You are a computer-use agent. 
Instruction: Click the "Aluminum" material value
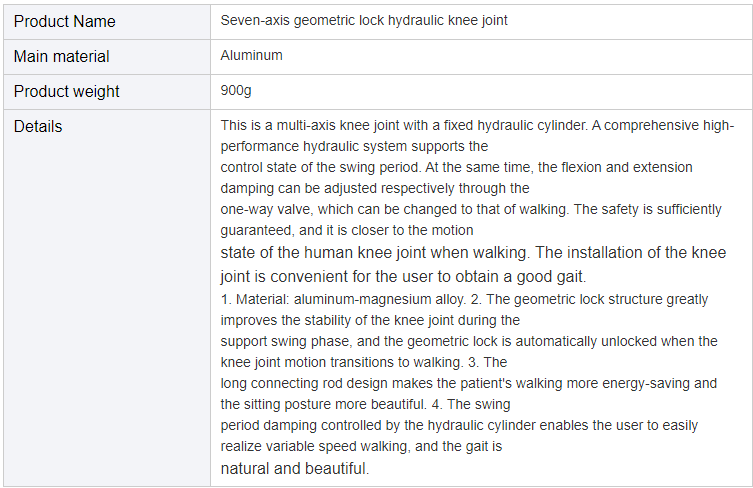click(x=251, y=56)
